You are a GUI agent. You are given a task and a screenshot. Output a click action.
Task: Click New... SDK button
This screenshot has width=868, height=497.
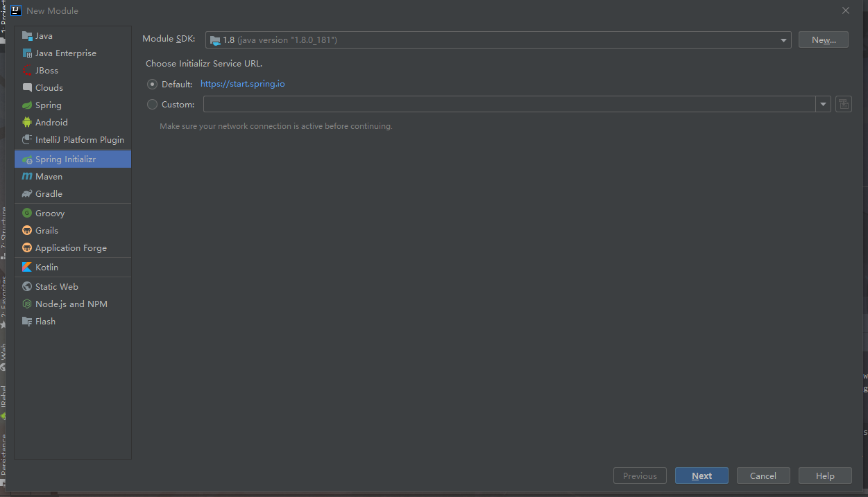(823, 40)
